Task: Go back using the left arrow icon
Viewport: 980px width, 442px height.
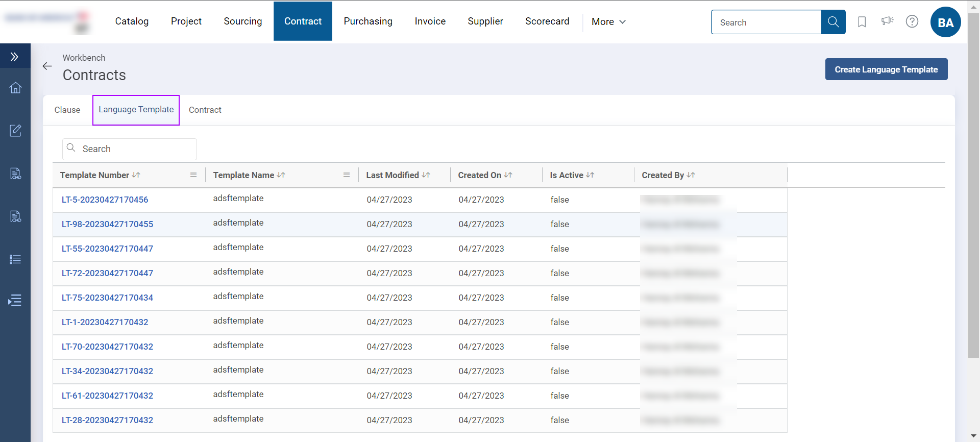Action: pos(47,66)
